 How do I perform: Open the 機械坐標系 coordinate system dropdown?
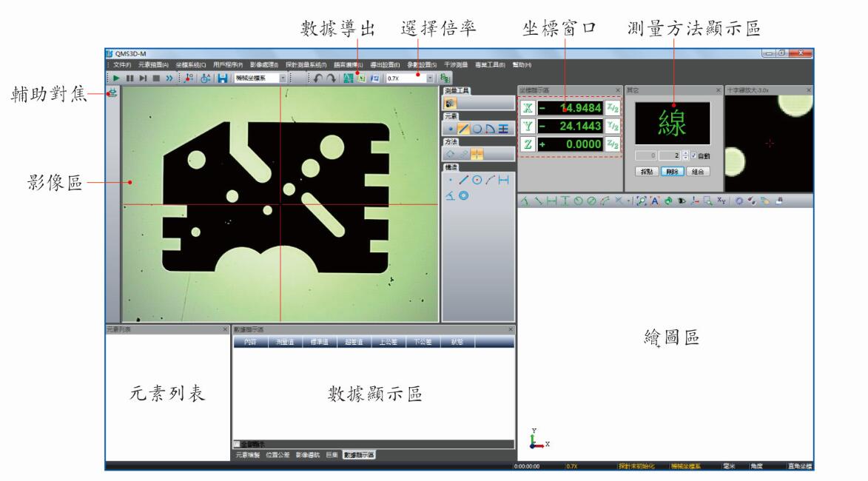point(283,79)
